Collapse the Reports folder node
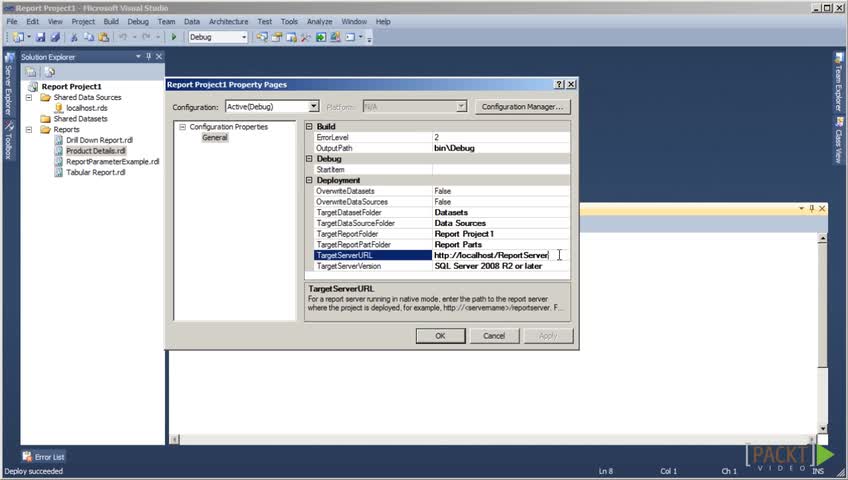 coord(29,130)
